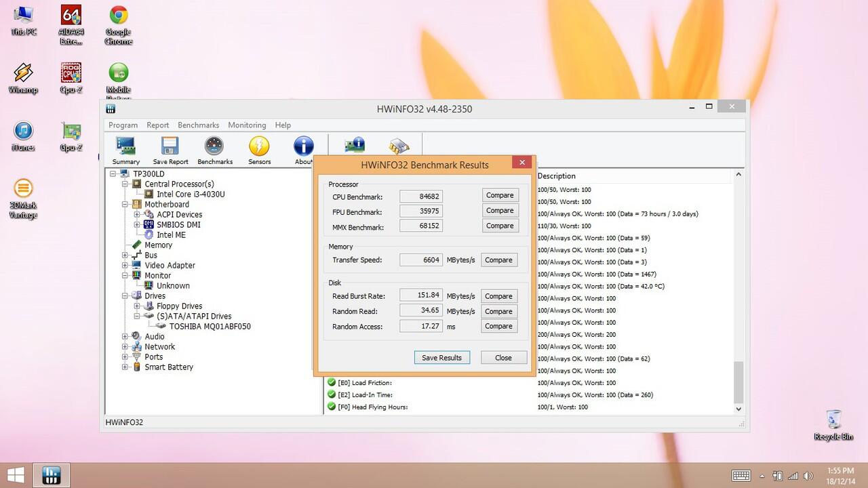This screenshot has height=488, width=868.
Task: Open the Help menu
Action: 283,125
